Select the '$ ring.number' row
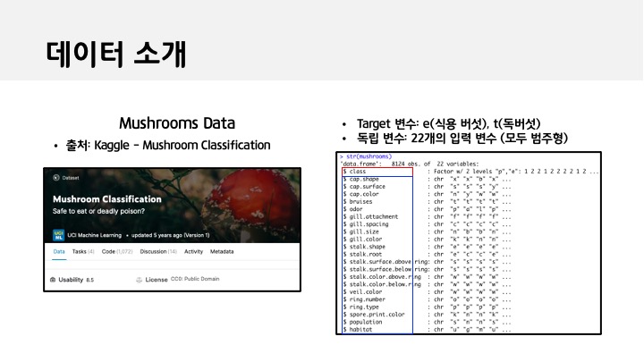Viewport: 644px width, 362px height. pyautogui.click(x=428, y=299)
